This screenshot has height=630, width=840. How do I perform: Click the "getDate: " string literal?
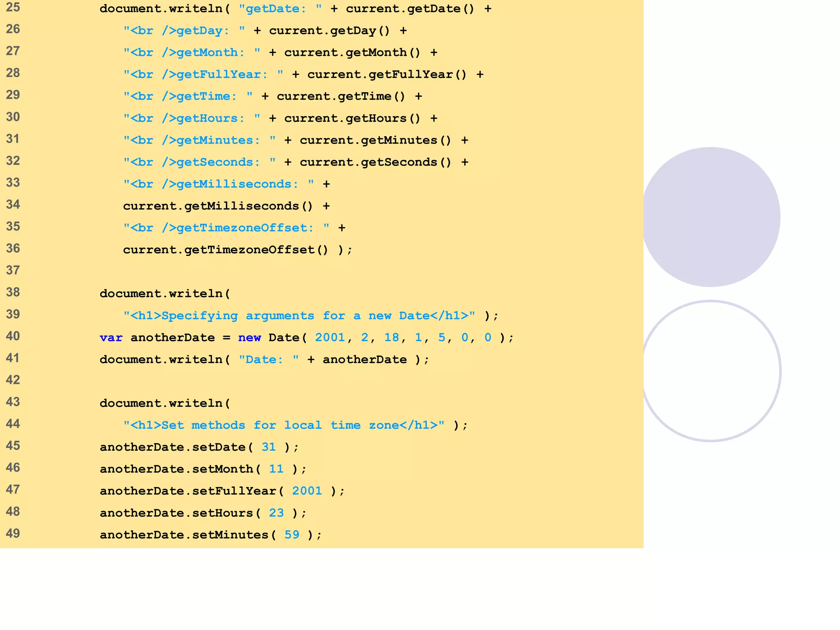[x=280, y=9]
